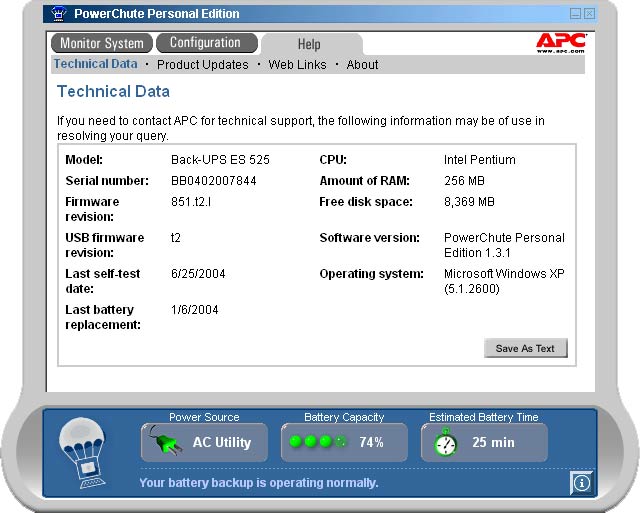Minimize the PowerChute window
Screen dimensions: 642x513
pos(575,14)
